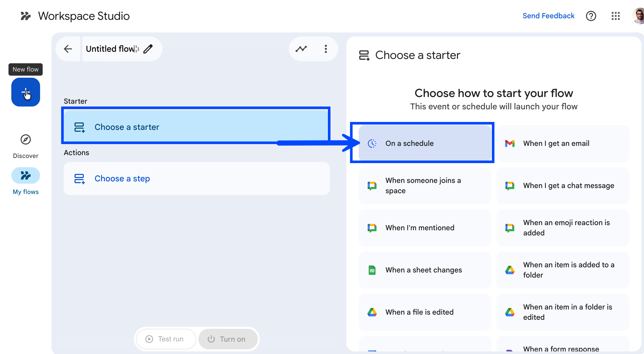Toggle the Turn on power button

click(x=228, y=339)
